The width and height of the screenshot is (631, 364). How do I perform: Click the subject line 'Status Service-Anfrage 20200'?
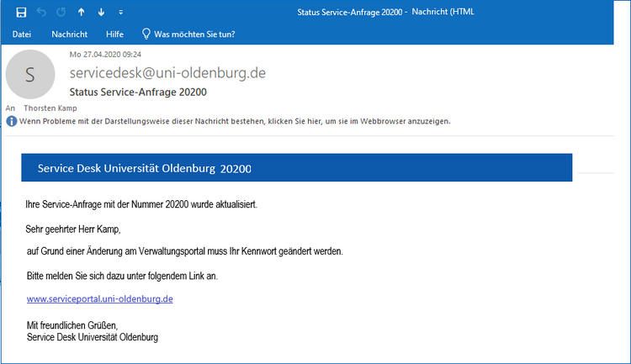[138, 92]
